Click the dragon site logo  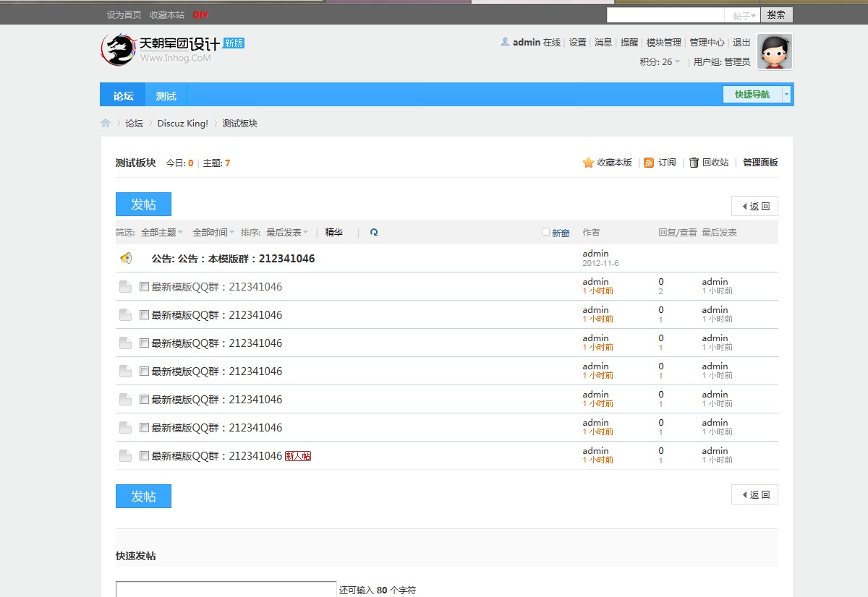click(117, 50)
